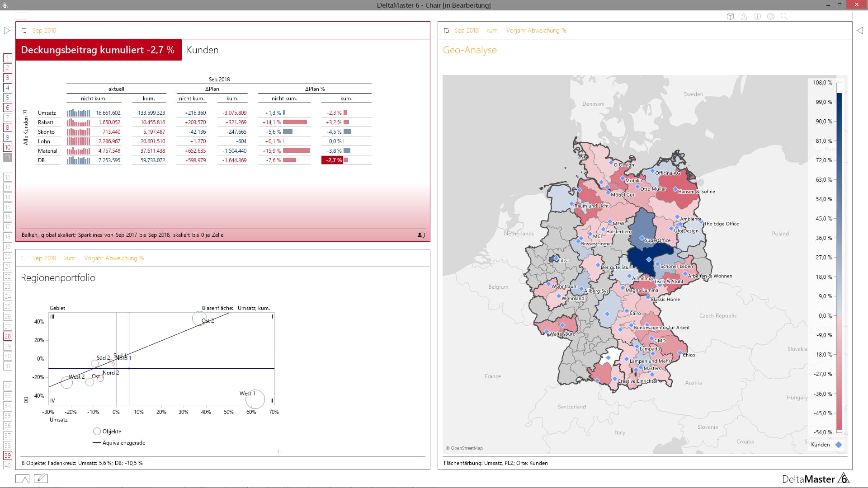The image size is (868, 488).
Task: Open the info icon in the toolbar
Action: point(757,16)
